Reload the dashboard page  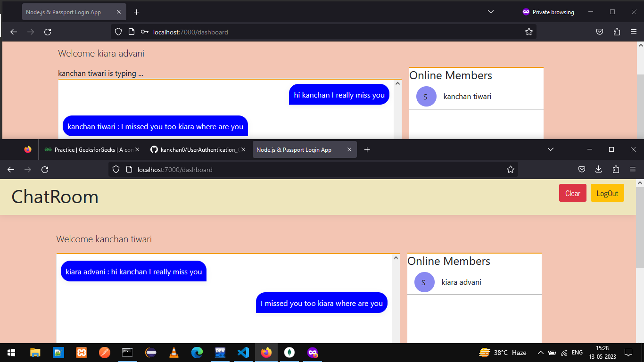click(45, 169)
